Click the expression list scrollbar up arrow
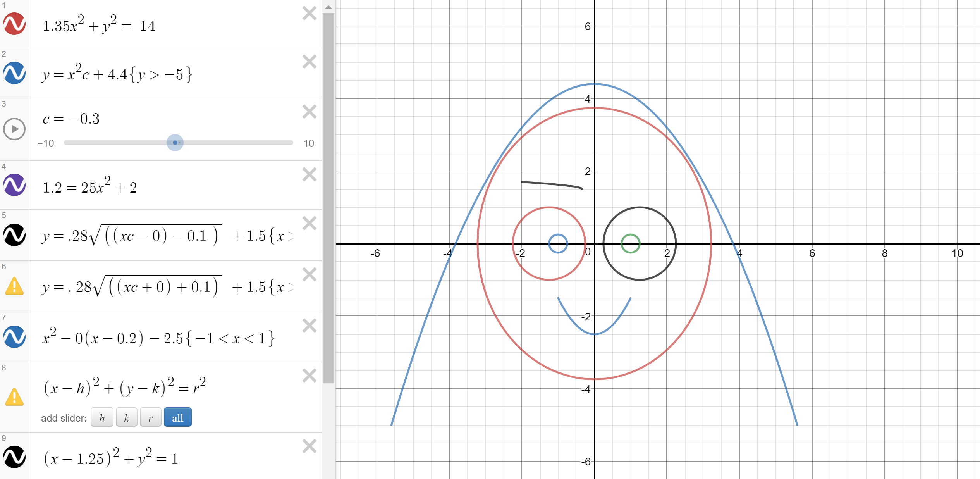 tap(328, 7)
